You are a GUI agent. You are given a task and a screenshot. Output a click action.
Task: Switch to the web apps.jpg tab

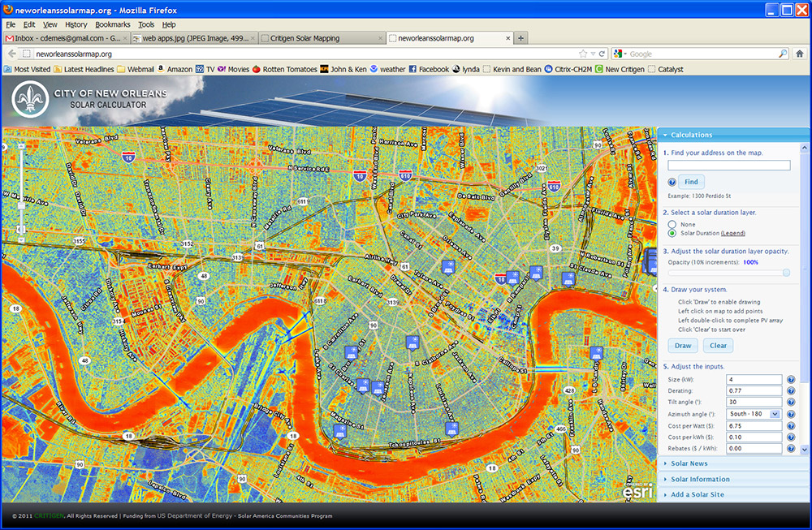[x=194, y=38]
